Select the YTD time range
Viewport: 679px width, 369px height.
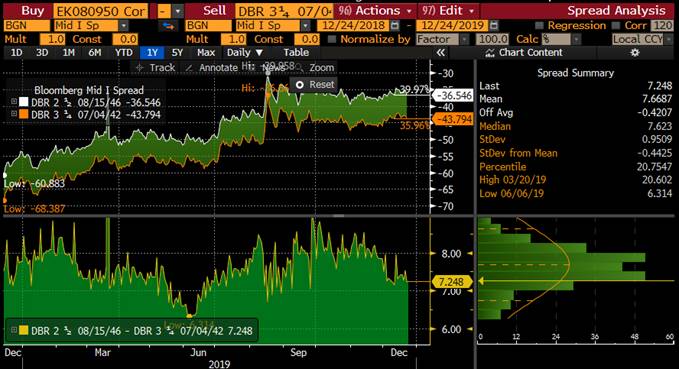click(x=124, y=53)
